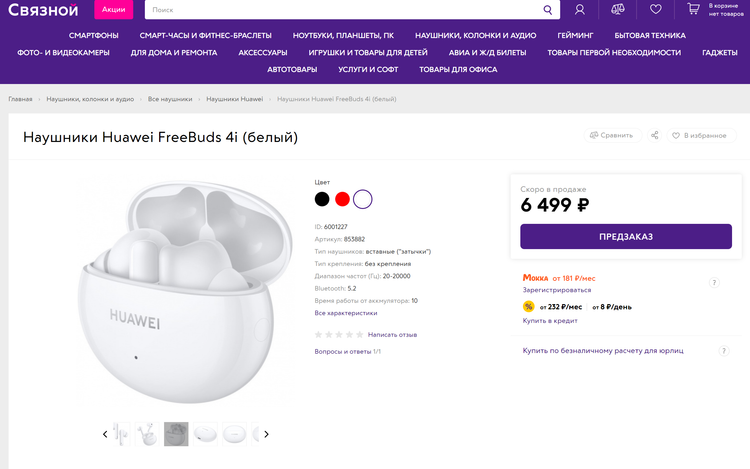
Task: Toggle the Сравнить compare button
Action: coord(611,135)
